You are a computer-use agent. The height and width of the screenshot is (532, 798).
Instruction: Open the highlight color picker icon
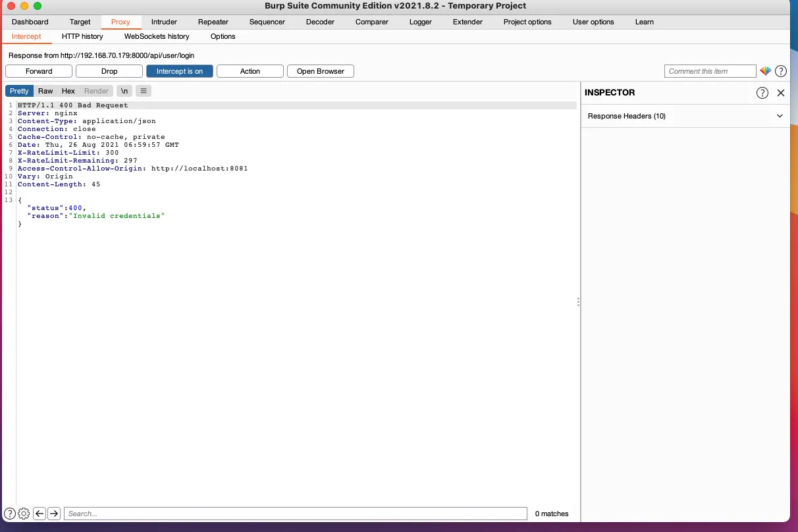pyautogui.click(x=765, y=71)
